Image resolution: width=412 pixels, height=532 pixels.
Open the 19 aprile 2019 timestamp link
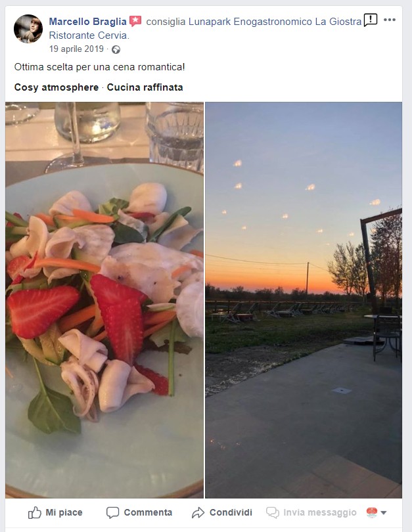click(x=76, y=49)
